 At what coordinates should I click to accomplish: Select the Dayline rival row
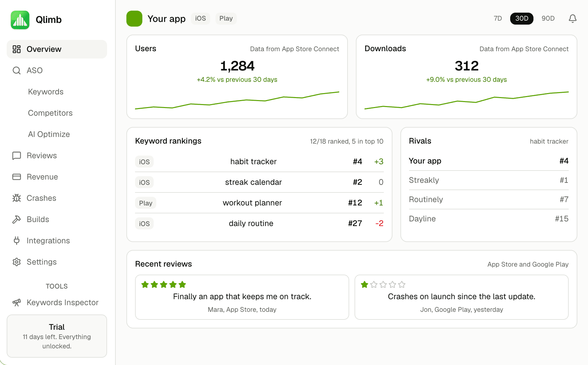489,219
